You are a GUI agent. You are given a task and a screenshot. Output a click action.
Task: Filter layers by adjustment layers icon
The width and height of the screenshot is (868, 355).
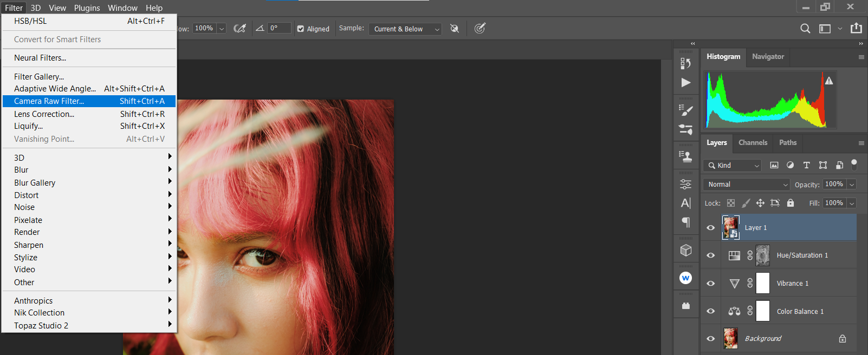(790, 165)
